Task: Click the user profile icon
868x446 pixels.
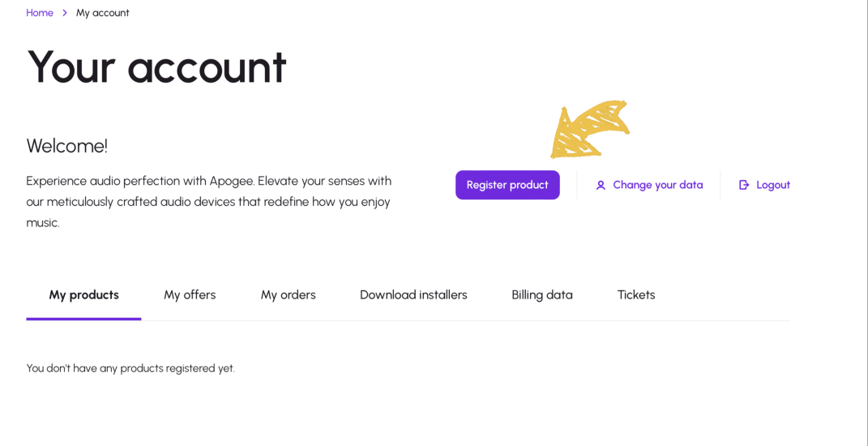Action: click(601, 185)
